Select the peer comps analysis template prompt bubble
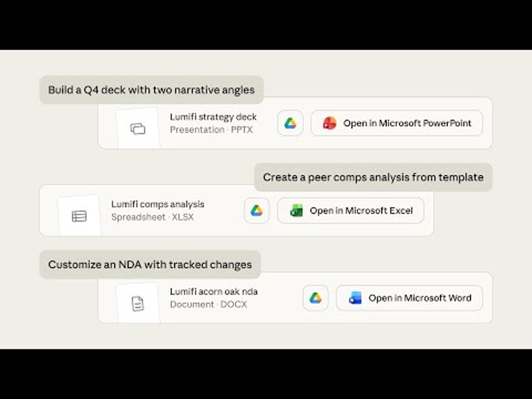This screenshot has width=532, height=399. coord(373,177)
